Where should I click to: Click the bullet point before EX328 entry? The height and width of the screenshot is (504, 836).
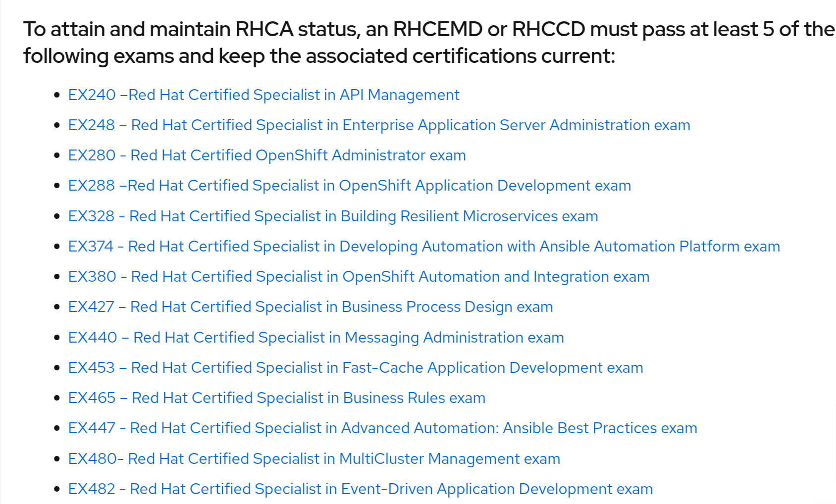(57, 216)
